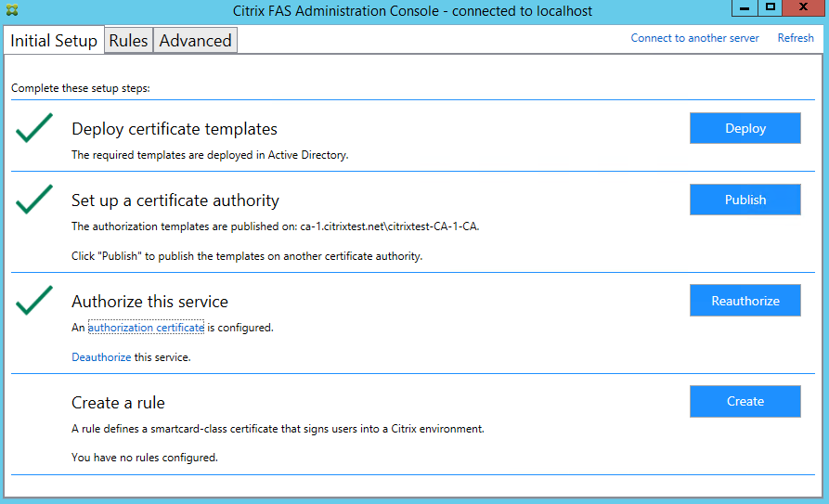Click the Reauthorize button

pos(745,301)
